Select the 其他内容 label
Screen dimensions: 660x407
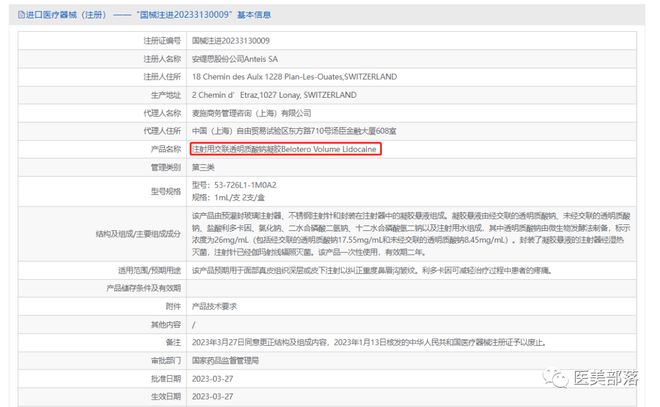tap(166, 325)
